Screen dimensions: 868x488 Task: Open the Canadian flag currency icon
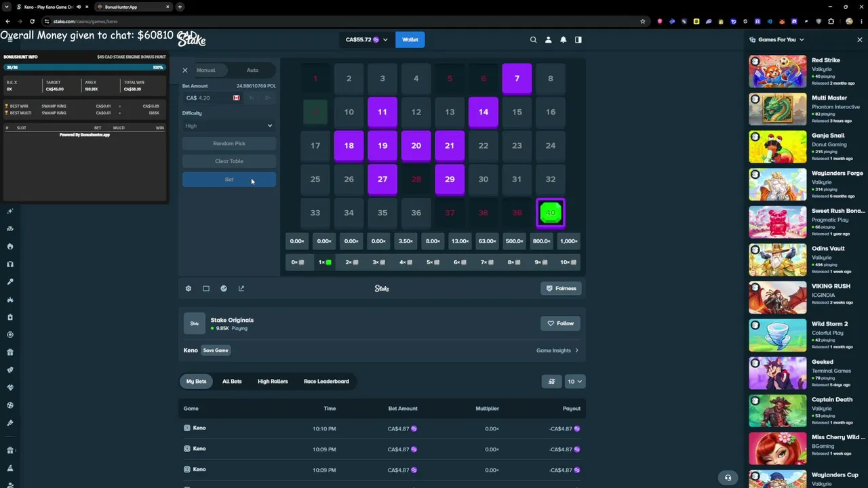click(236, 98)
